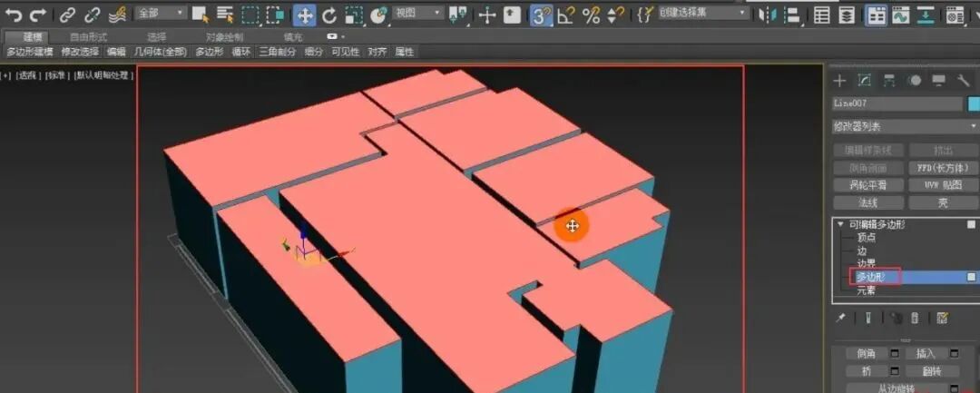Open 属性 ribbon panel

tap(405, 52)
